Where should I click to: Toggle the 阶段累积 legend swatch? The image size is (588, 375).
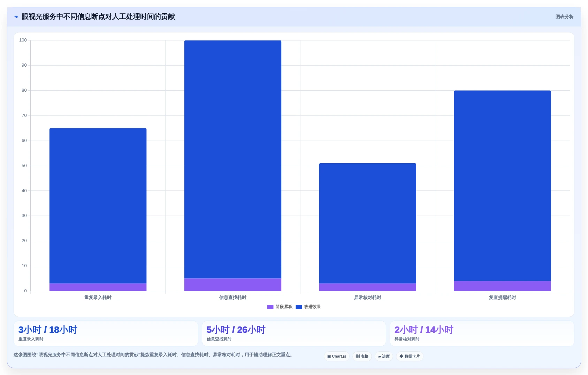[270, 307]
